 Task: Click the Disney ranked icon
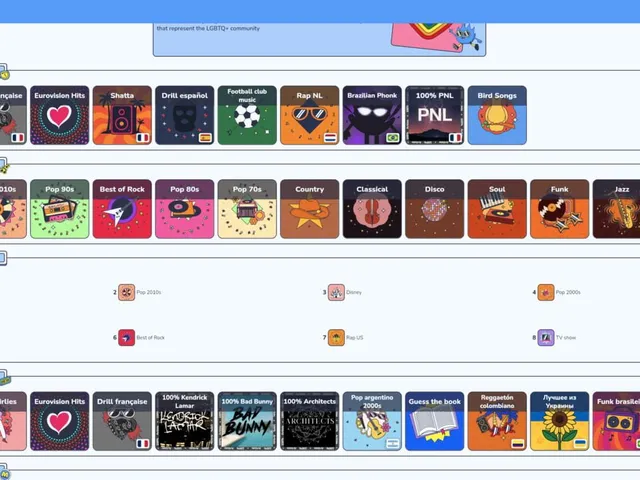pos(336,292)
